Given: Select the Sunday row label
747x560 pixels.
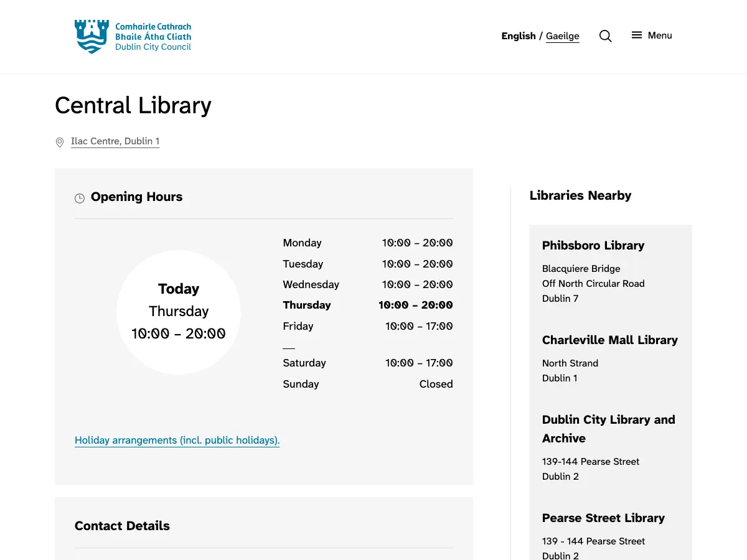Looking at the screenshot, I should coord(301,384).
